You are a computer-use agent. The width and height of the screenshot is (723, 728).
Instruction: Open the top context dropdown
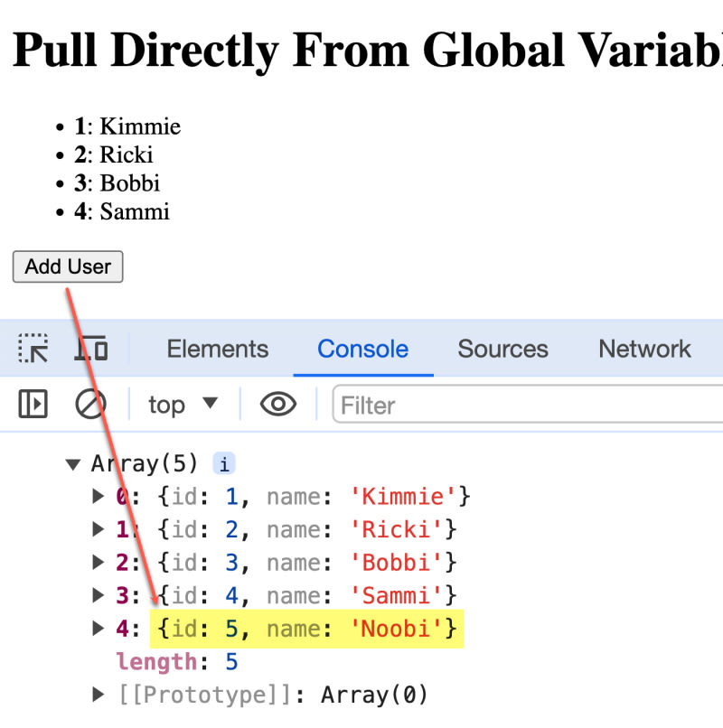[183, 405]
